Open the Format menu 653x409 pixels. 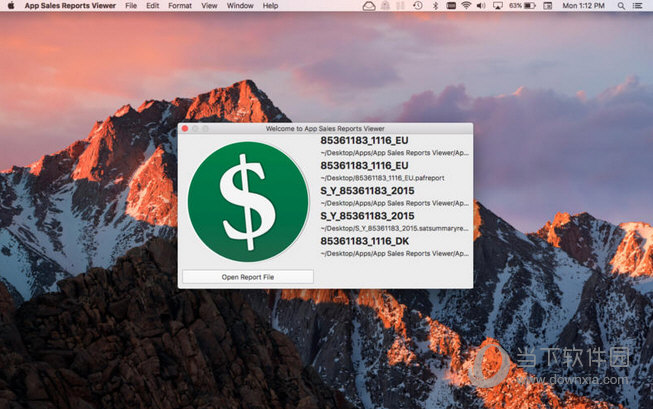pyautogui.click(x=180, y=6)
